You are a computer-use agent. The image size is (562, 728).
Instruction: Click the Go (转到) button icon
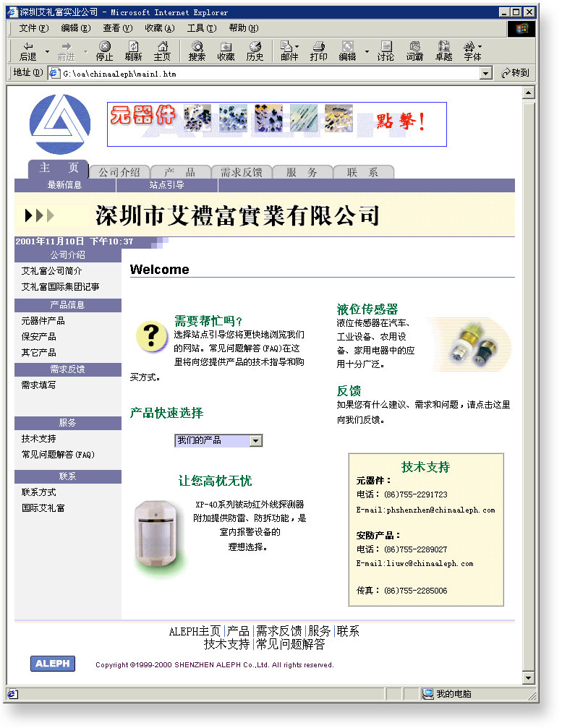(515, 73)
